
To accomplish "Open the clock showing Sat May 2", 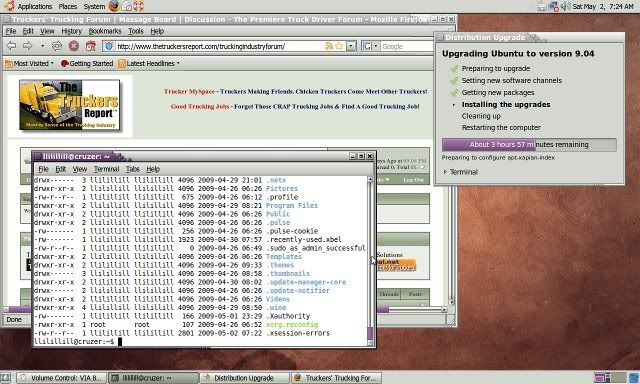I will point(603,6).
